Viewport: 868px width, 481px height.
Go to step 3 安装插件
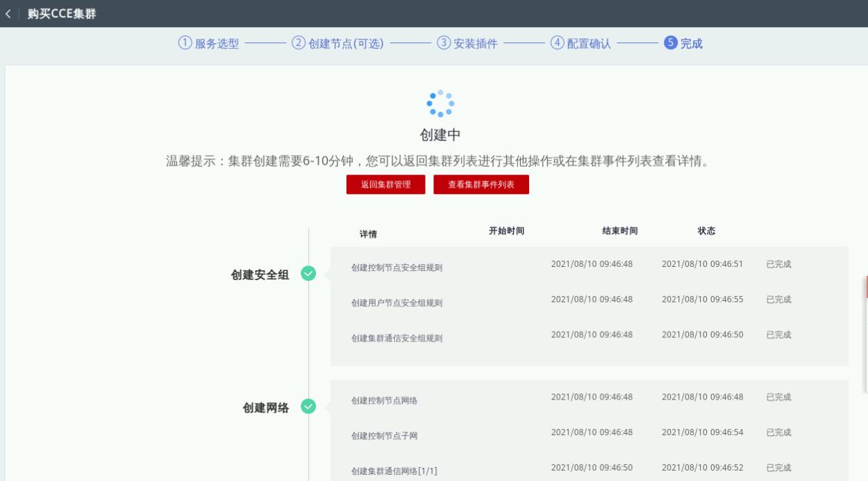(467, 43)
